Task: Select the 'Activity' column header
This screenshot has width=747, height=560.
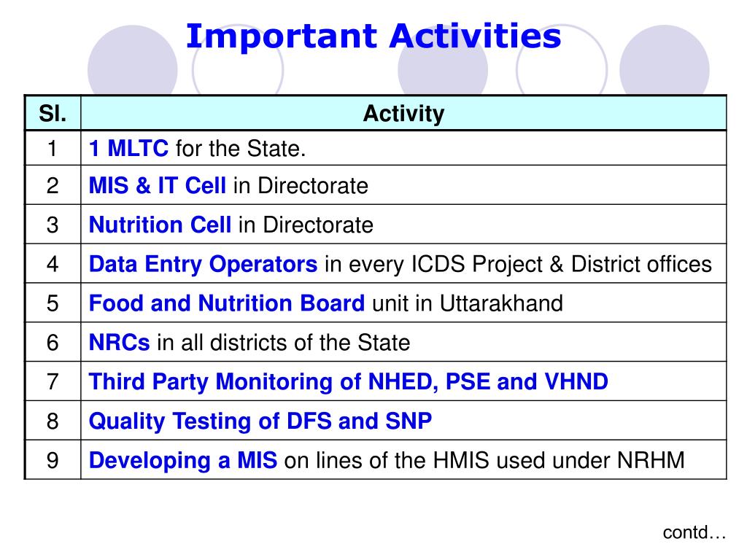Action: pos(403,113)
